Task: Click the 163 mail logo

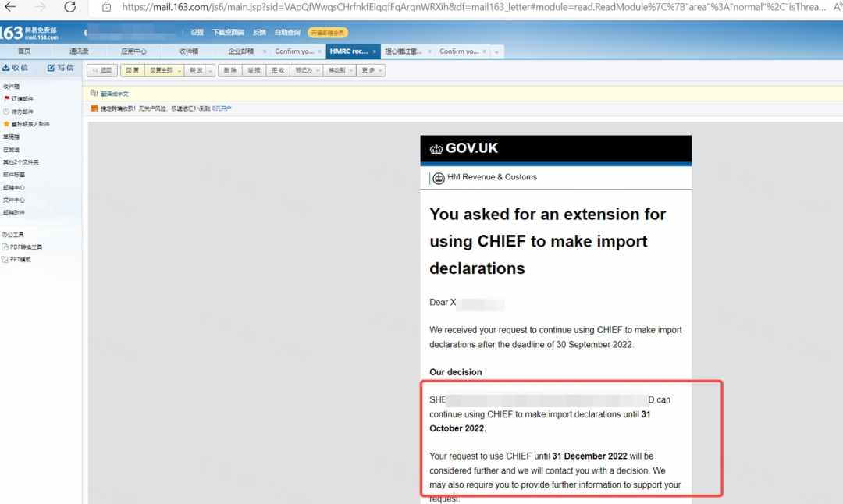Action: click(x=29, y=34)
